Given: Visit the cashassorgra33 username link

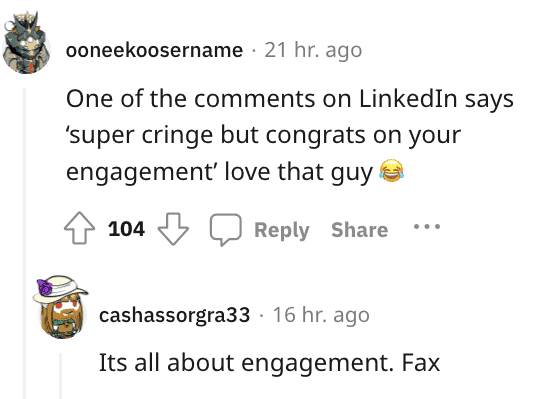Looking at the screenshot, I should pyautogui.click(x=174, y=315).
